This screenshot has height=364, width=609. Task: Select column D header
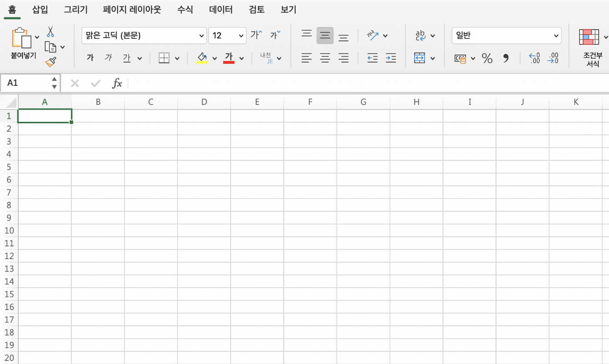click(x=204, y=102)
